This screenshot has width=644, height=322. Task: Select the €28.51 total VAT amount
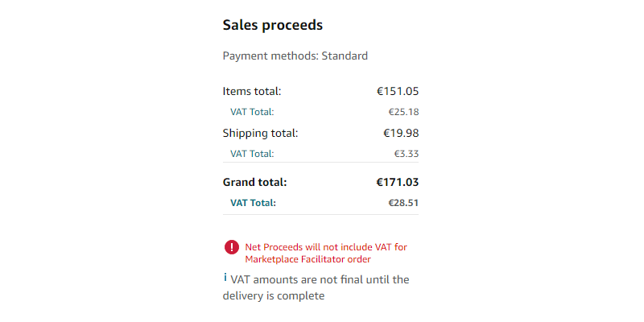tap(403, 203)
